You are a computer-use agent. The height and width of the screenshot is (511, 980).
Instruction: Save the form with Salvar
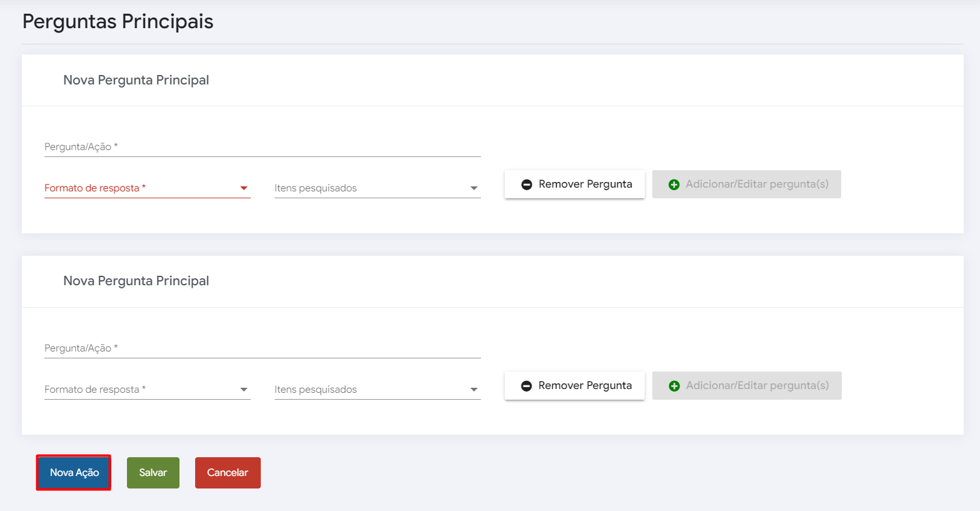pyautogui.click(x=153, y=473)
